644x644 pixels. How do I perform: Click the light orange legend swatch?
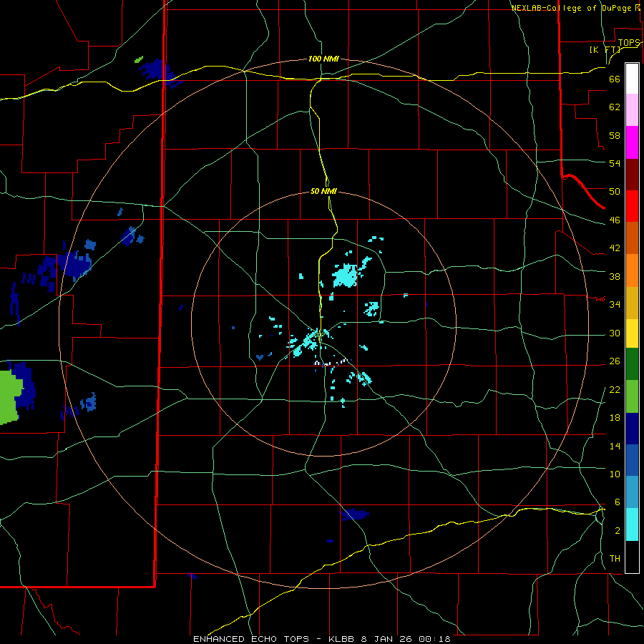(x=632, y=270)
